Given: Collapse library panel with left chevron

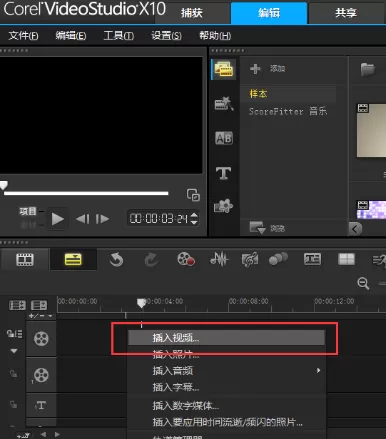Looking at the screenshot, I should tap(355, 229).
